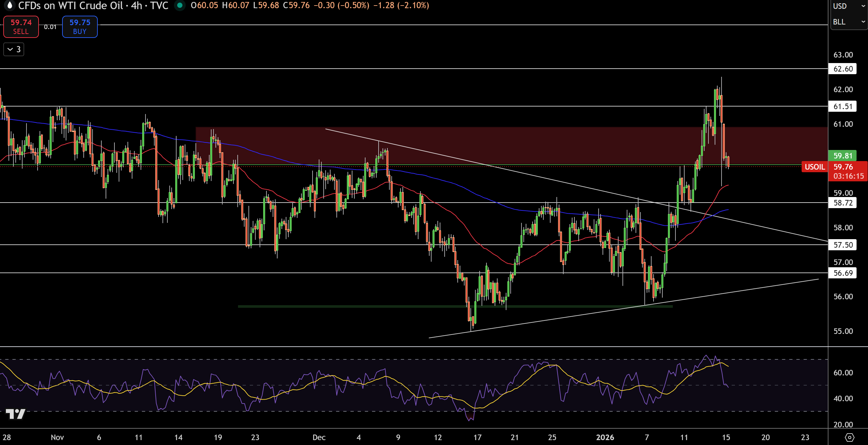Click the red USOIL symbol label

(x=814, y=167)
